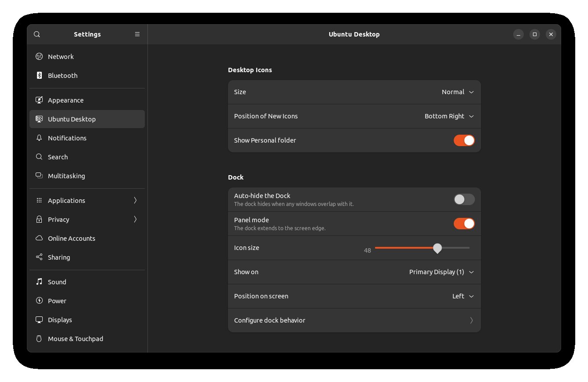Click the 48 icon size value

point(367,250)
